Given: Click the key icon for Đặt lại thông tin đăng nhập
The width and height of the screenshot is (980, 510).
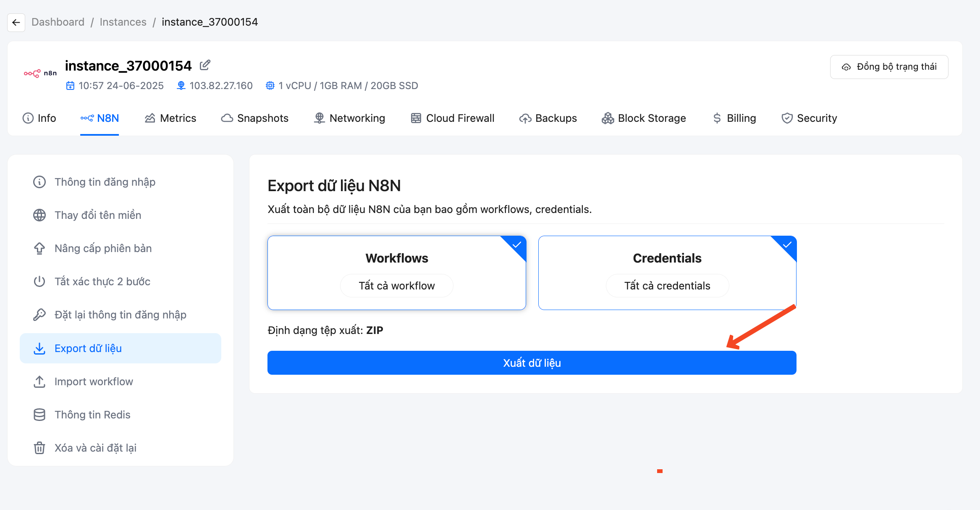Looking at the screenshot, I should 39,315.
